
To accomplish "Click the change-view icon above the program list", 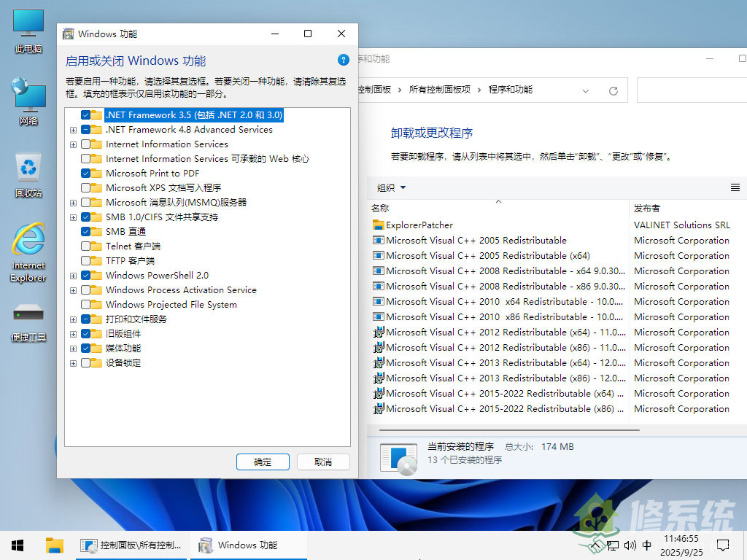I will [x=735, y=187].
